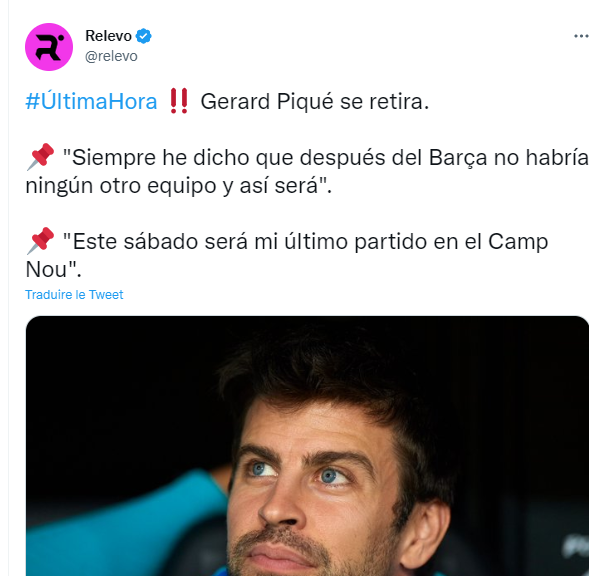
Task: Click the red double exclamation emoji
Action: click(x=179, y=101)
